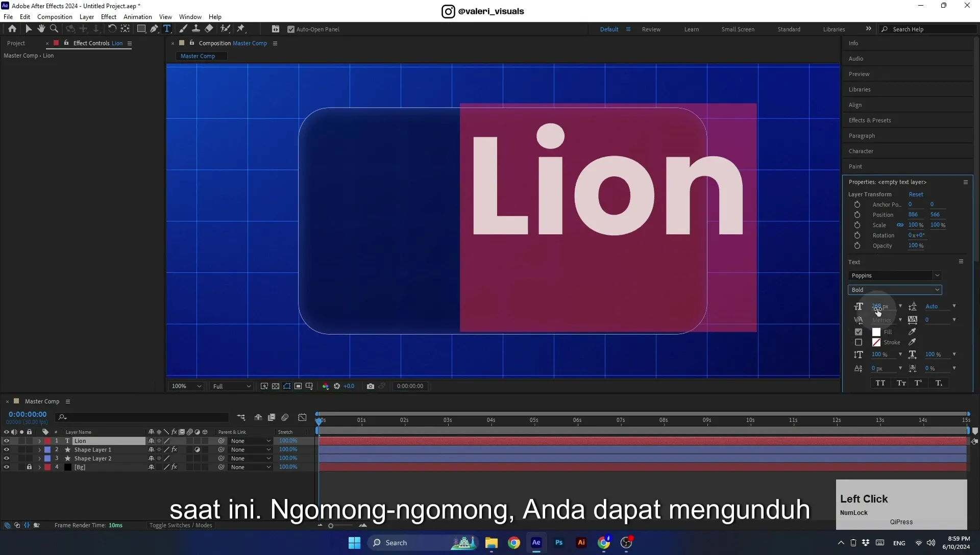The image size is (980, 555).
Task: Hide Shape Layer 1 visibility eye
Action: coord(7,449)
